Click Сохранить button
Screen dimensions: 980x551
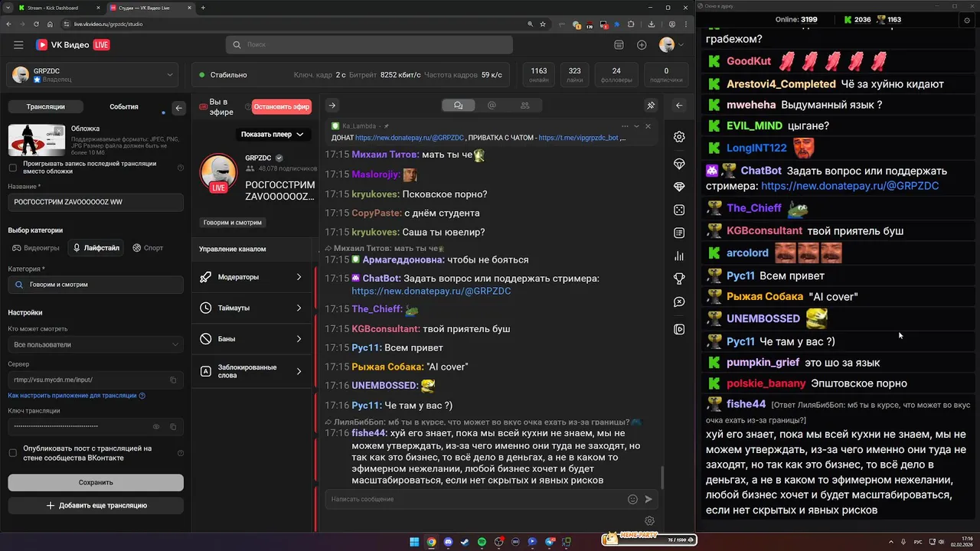pyautogui.click(x=96, y=482)
